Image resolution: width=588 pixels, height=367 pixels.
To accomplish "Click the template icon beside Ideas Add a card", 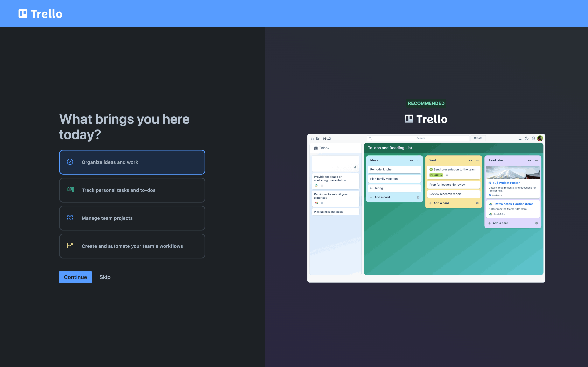I will (418, 197).
